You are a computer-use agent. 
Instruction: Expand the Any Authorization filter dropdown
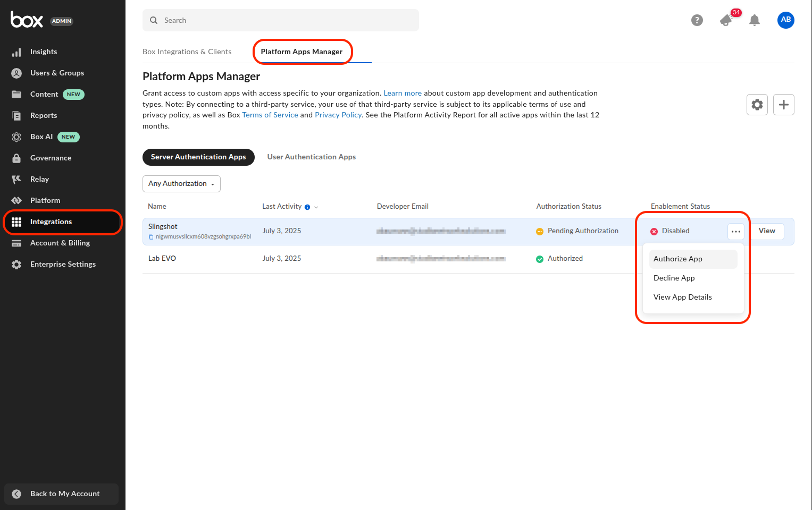click(x=181, y=184)
